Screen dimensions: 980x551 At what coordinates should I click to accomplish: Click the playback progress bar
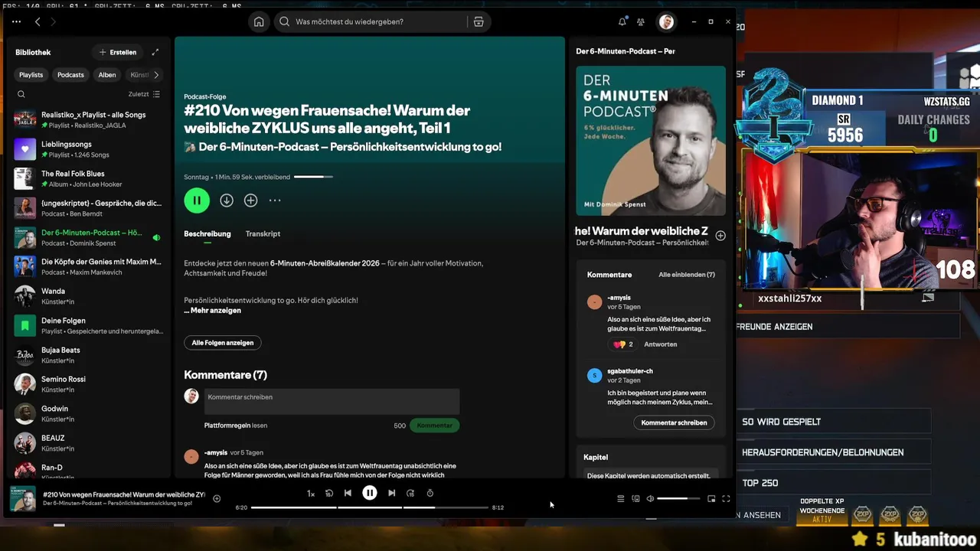click(x=370, y=507)
